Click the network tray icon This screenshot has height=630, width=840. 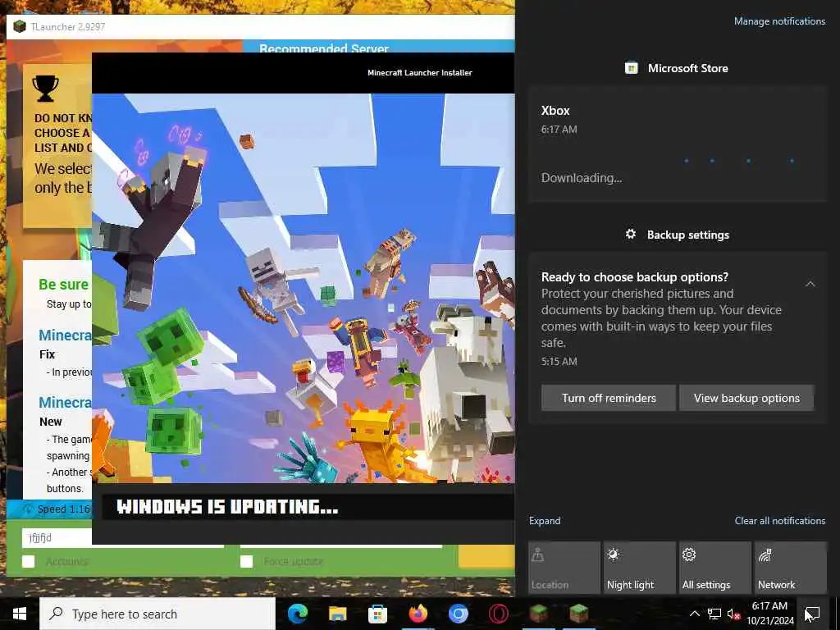coord(714,614)
